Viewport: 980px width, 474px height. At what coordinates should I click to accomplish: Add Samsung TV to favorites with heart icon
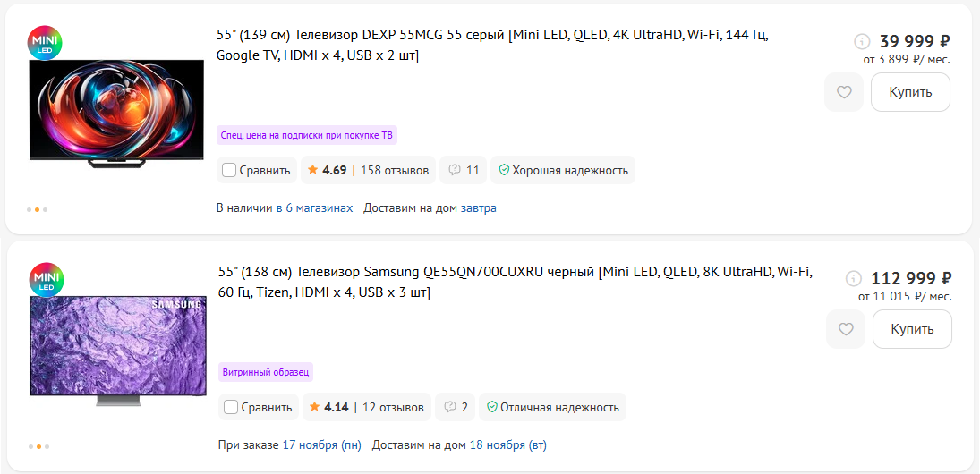tap(846, 329)
